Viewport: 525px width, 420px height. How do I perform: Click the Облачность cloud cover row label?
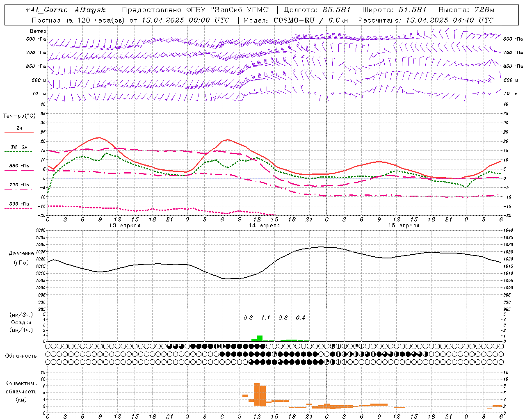pyautogui.click(x=21, y=356)
